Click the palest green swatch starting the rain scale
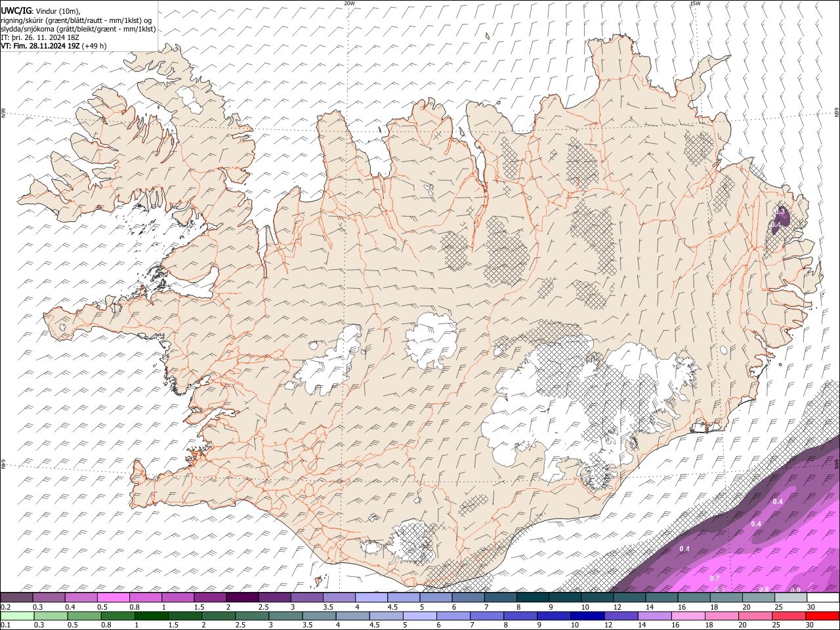840x630 pixels. click(16, 616)
